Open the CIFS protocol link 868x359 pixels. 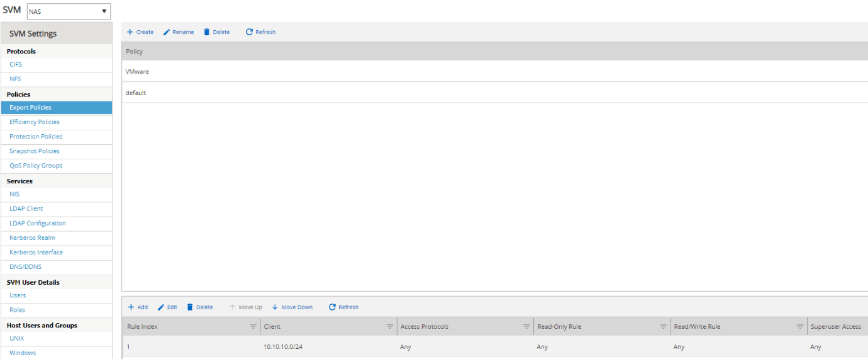point(16,64)
